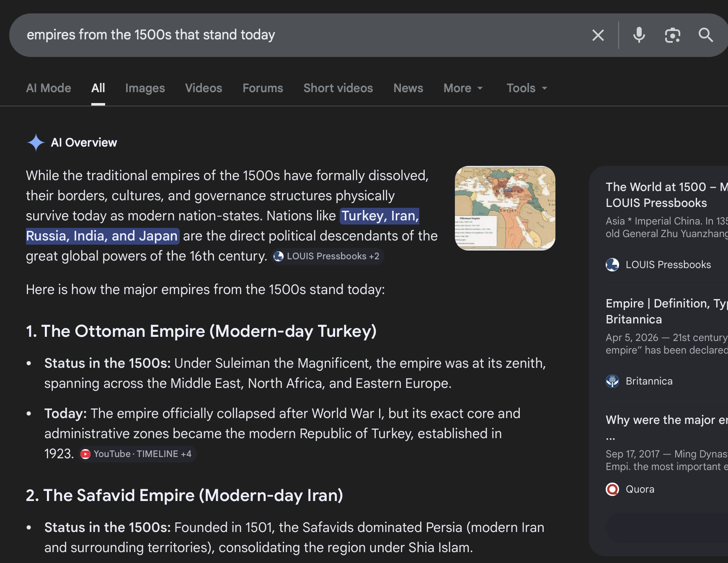Viewport: 728px width, 563px height.
Task: Click heading 'The Ottoman Empire (Modern-day Turkey)'
Action: click(x=201, y=331)
